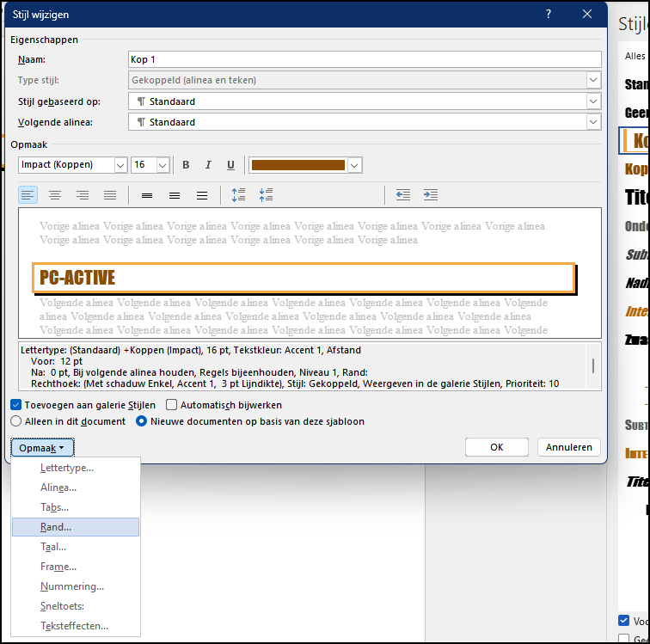Close the Stijl wijzigen dialog
This screenshot has height=644, width=650.
coord(587,14)
